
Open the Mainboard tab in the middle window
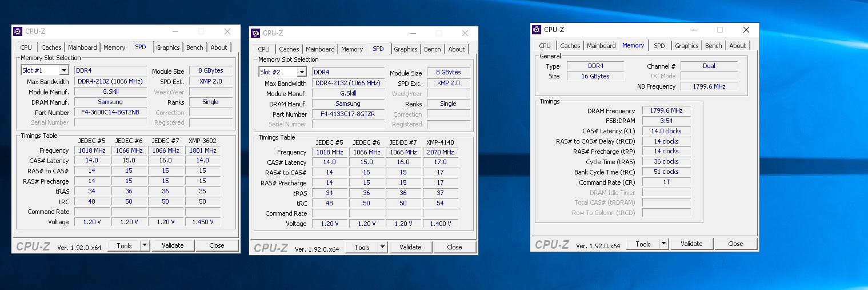320,49
